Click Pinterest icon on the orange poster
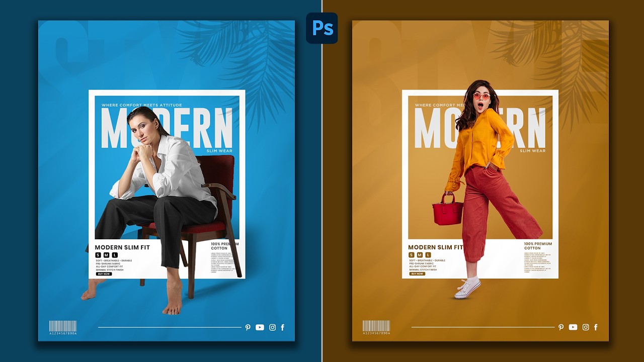This screenshot has width=644, height=362. coord(561,327)
